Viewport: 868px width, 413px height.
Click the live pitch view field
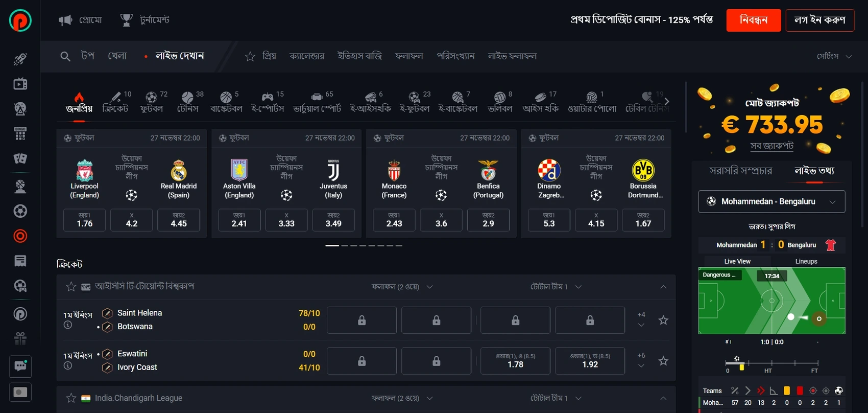pos(771,301)
